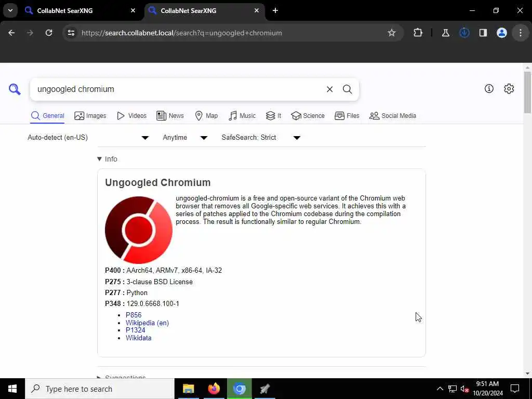
Task: Bookmark this page with the star icon
Action: click(392, 33)
